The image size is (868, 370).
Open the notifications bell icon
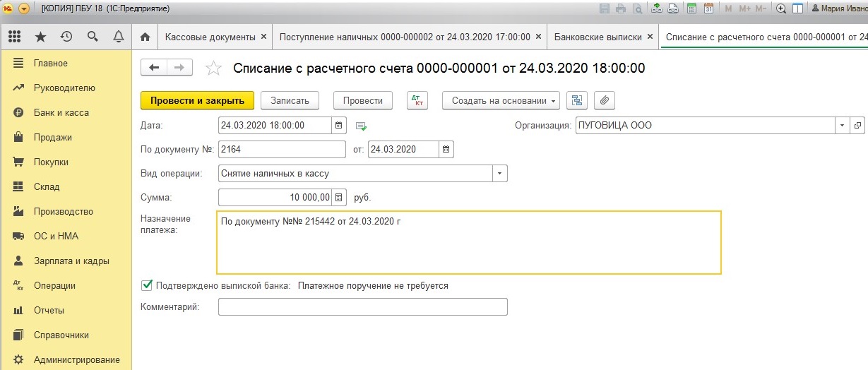(x=118, y=37)
